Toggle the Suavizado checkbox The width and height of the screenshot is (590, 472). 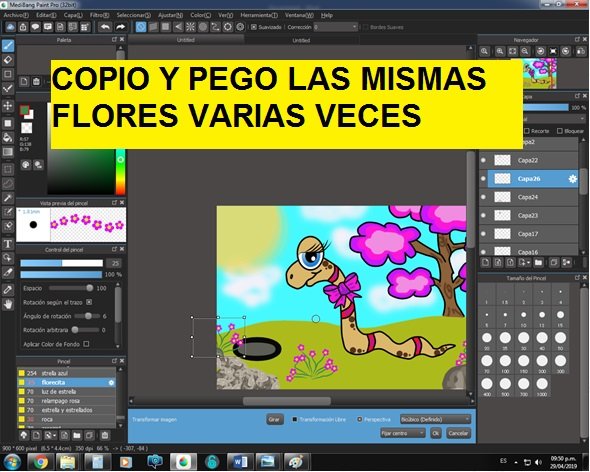(x=254, y=27)
